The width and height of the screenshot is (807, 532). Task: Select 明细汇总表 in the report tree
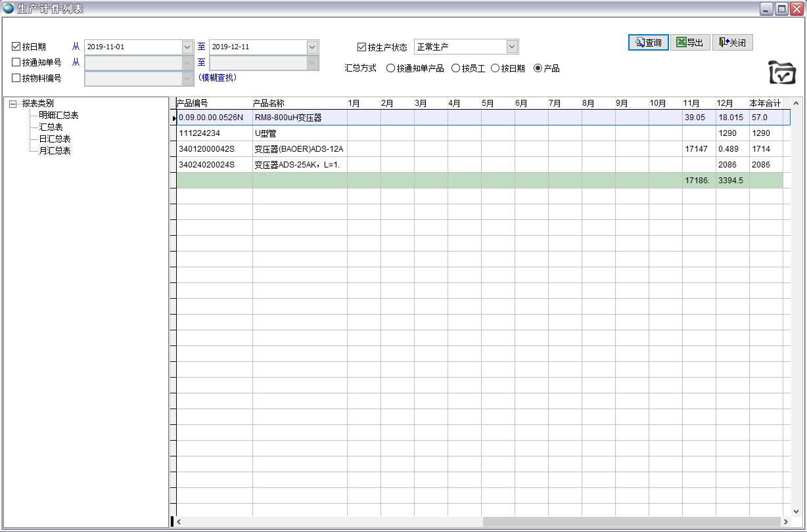tap(58, 116)
